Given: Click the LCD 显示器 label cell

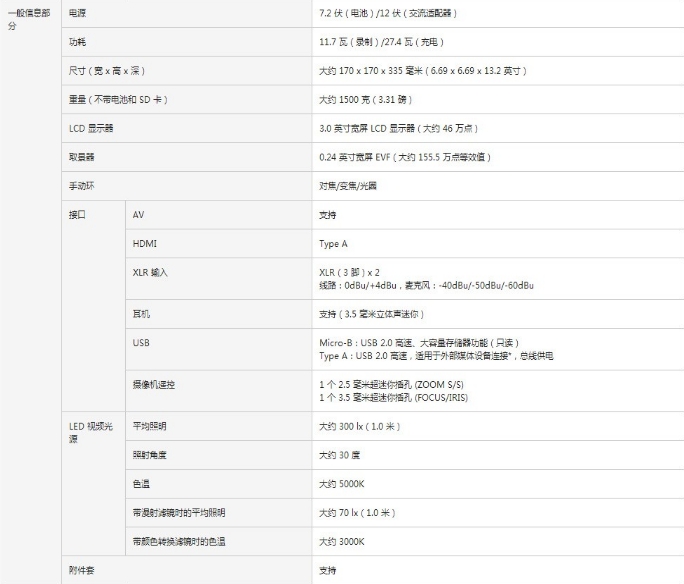Looking at the screenshot, I should click(x=91, y=128).
